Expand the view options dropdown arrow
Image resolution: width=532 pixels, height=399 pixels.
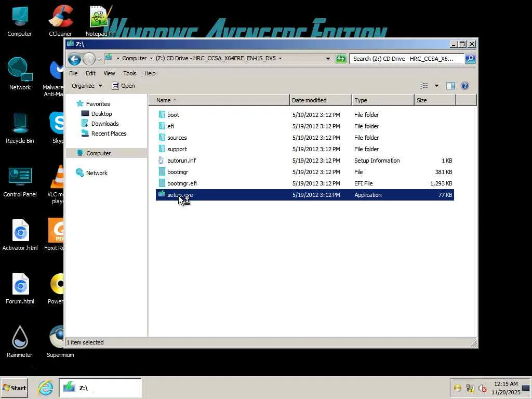point(436,86)
